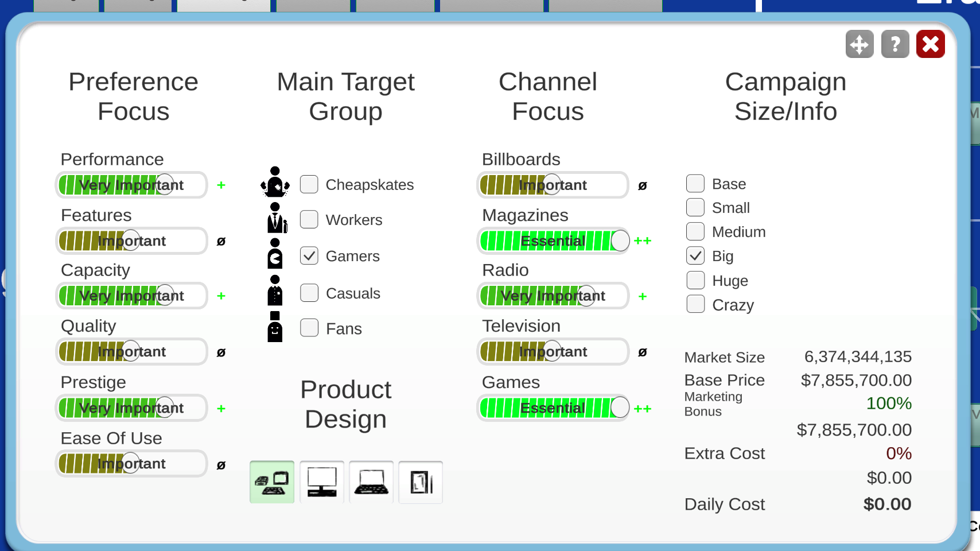The height and width of the screenshot is (551, 980).
Task: Click the Channel Focus heading
Action: point(548,96)
